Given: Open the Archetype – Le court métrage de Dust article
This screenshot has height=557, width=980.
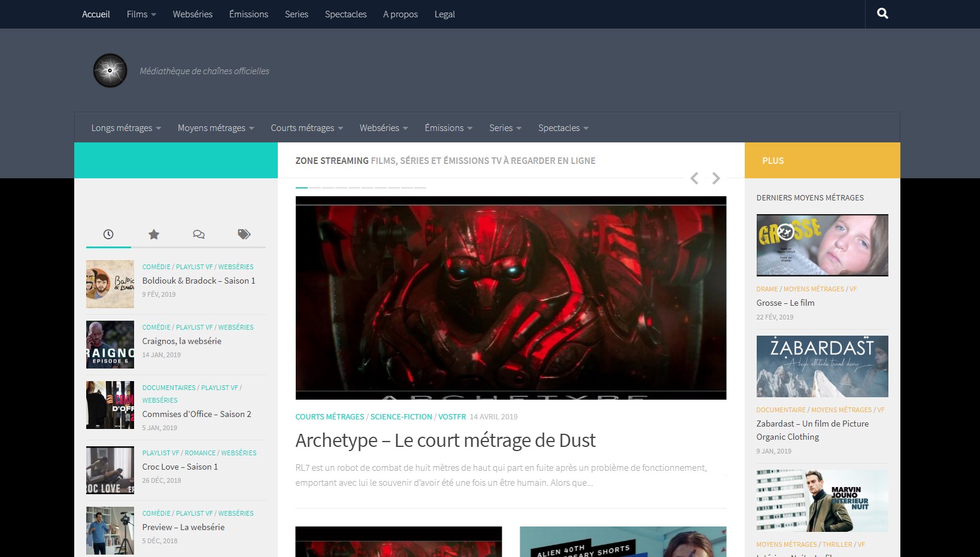Looking at the screenshot, I should point(445,440).
